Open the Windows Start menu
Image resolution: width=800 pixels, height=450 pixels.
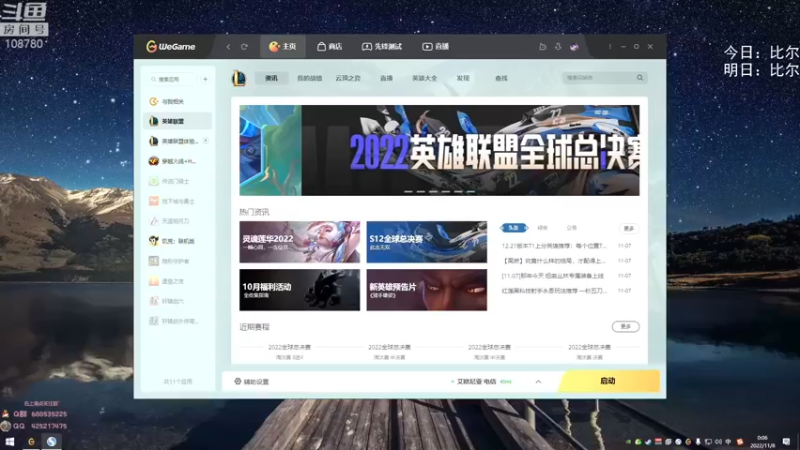pos(10,442)
